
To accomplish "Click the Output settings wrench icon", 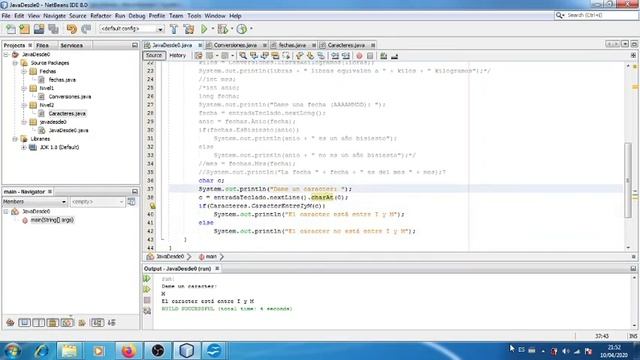I will tap(147, 311).
